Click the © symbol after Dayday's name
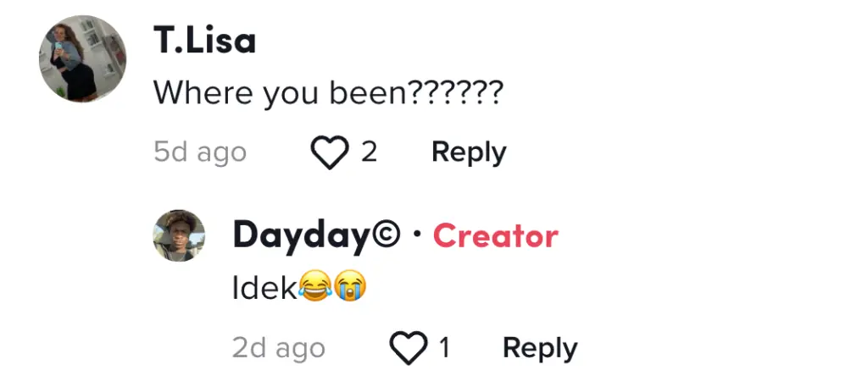This screenshot has width=868, height=392. (387, 236)
